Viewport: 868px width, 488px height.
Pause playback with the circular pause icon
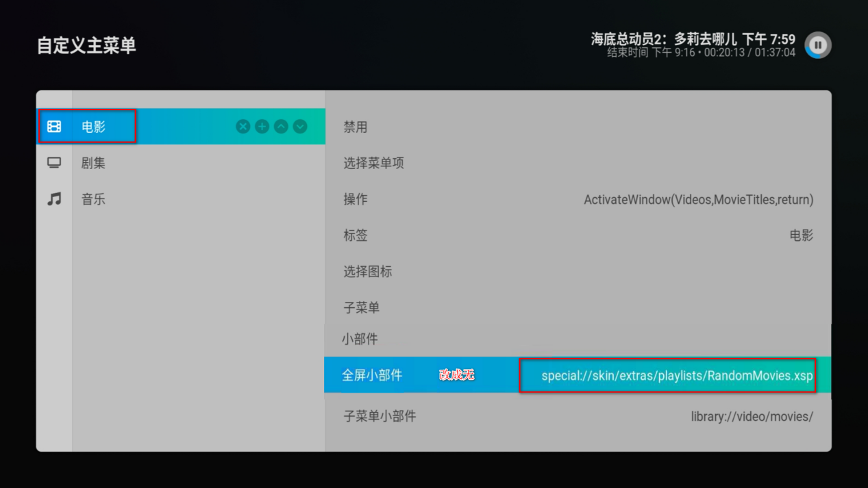[817, 45]
